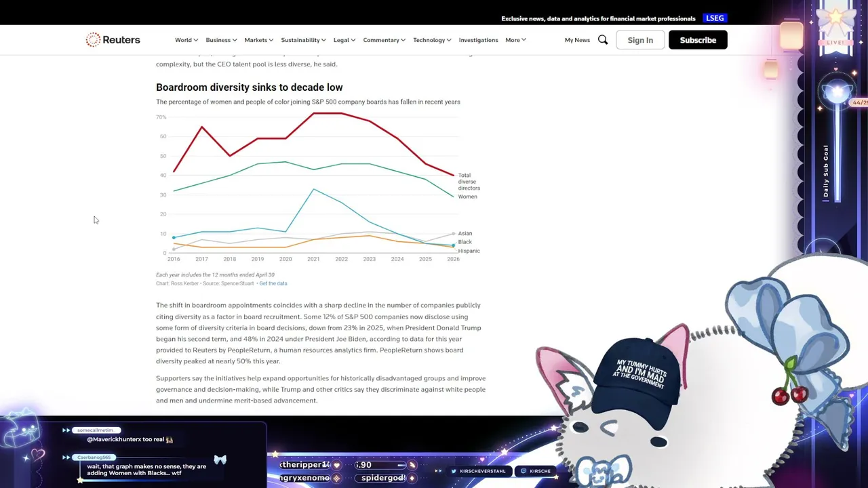Click the "Asian" chart label
The width and height of the screenshot is (868, 488).
[465, 233]
